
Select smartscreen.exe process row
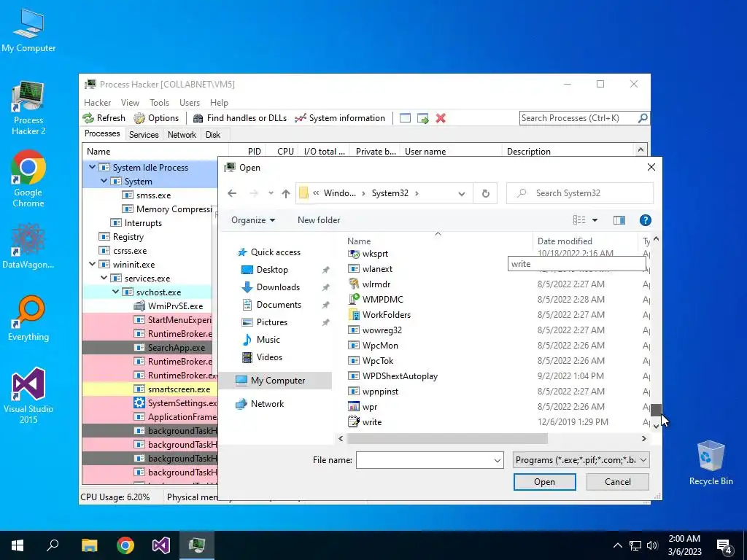pos(149,389)
